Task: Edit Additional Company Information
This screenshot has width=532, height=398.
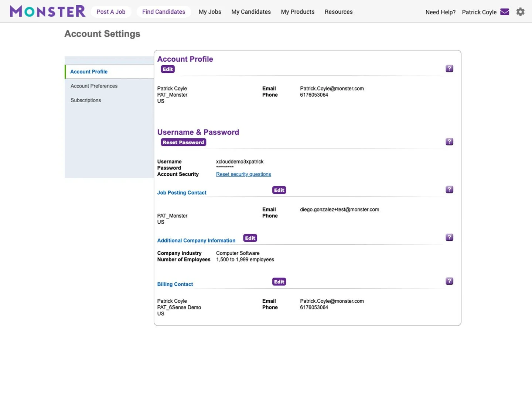Action: 250,238
